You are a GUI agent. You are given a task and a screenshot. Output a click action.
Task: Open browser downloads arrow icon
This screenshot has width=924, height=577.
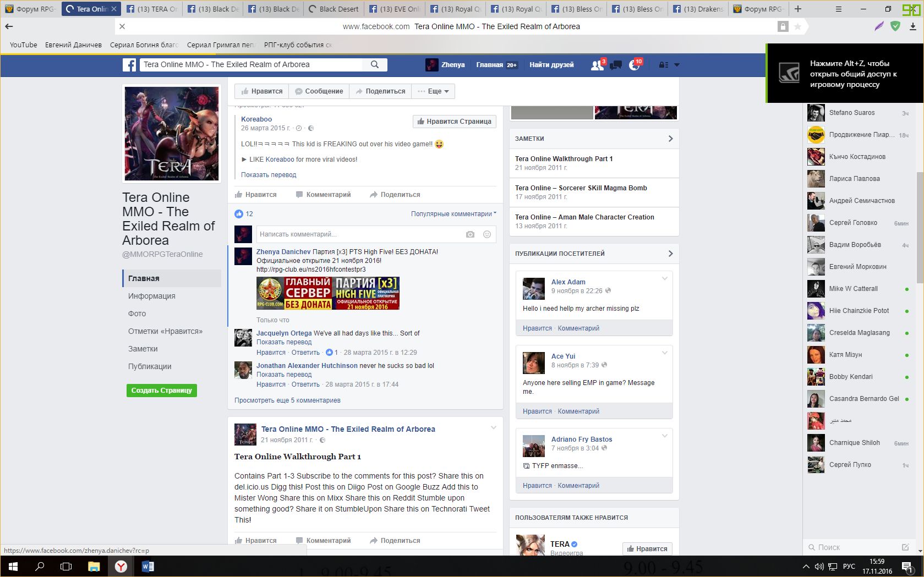(912, 26)
